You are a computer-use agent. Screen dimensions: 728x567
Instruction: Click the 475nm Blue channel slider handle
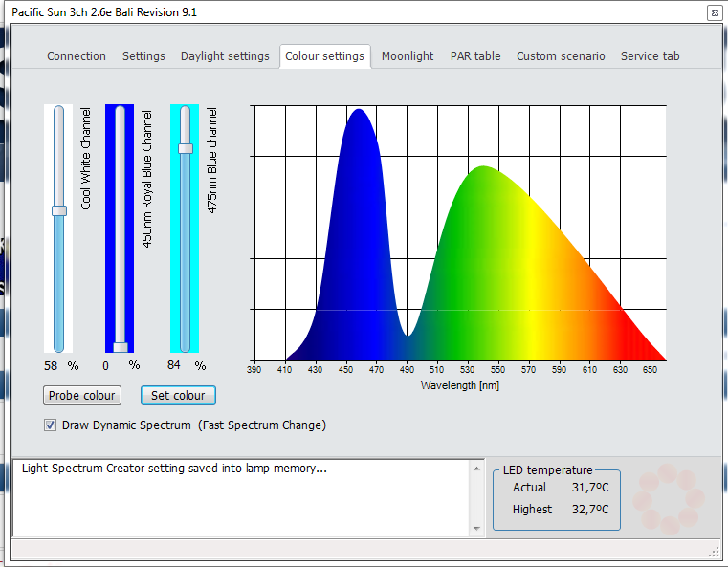[x=186, y=148]
